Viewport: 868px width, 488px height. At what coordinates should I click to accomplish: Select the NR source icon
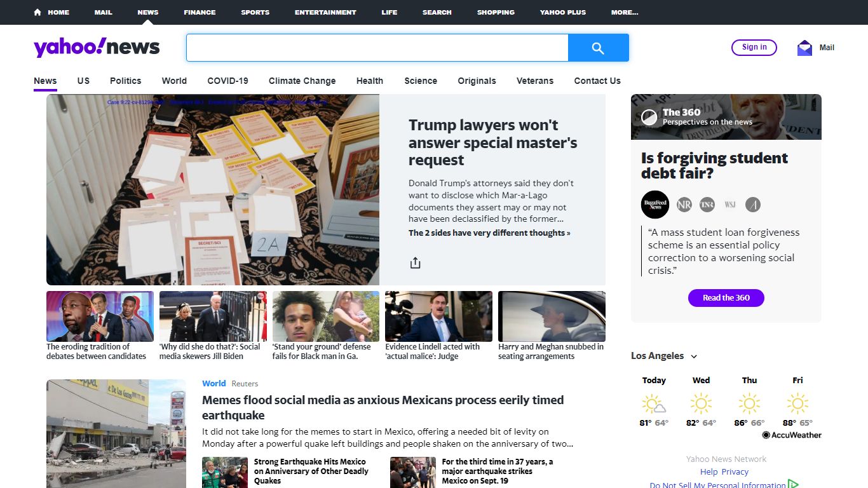(x=684, y=205)
